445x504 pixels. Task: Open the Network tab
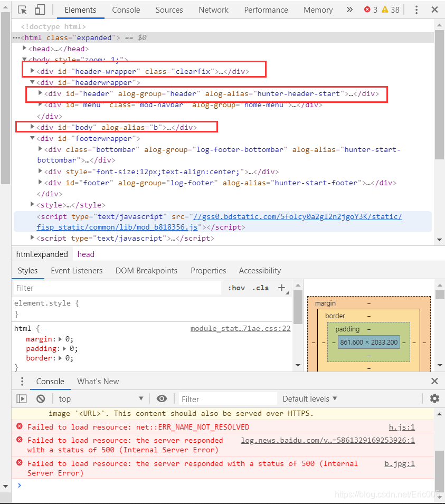coord(213,10)
